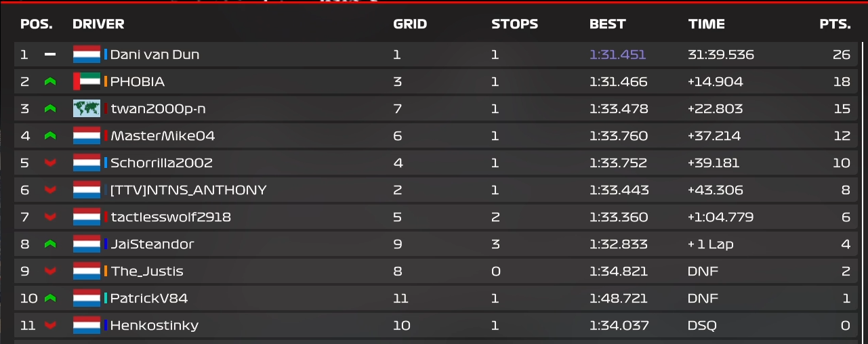
Task: Select the DRIVER column header
Action: 98,24
